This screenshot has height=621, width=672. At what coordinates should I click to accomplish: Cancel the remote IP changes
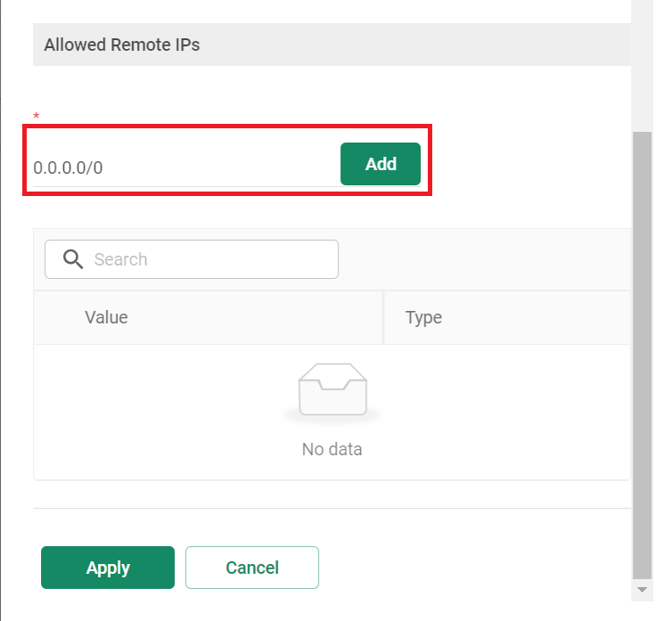coord(252,568)
